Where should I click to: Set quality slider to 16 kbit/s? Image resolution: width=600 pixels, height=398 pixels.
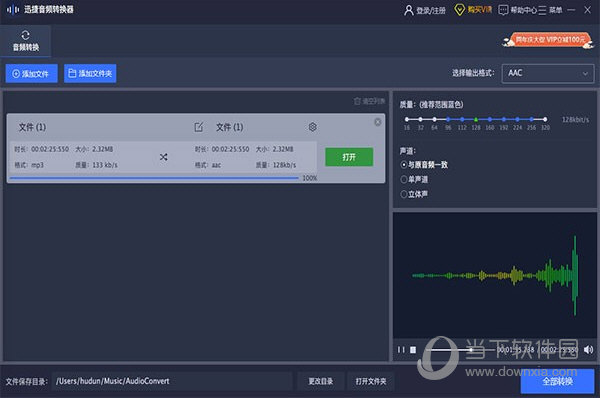pyautogui.click(x=407, y=119)
